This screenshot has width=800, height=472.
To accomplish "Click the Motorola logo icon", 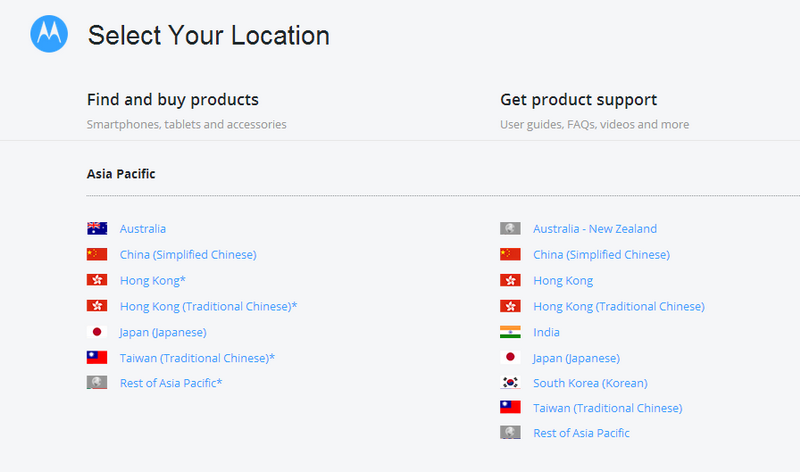I will pos(49,34).
